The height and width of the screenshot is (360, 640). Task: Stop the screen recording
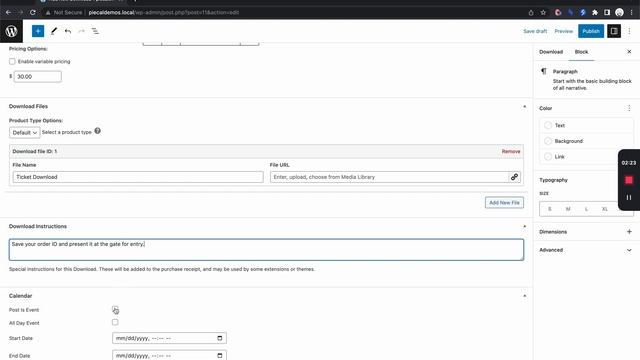click(629, 180)
